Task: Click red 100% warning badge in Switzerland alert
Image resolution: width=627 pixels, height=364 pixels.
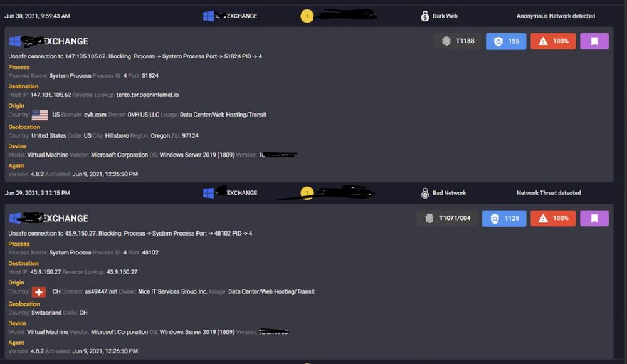Action: coord(553,218)
